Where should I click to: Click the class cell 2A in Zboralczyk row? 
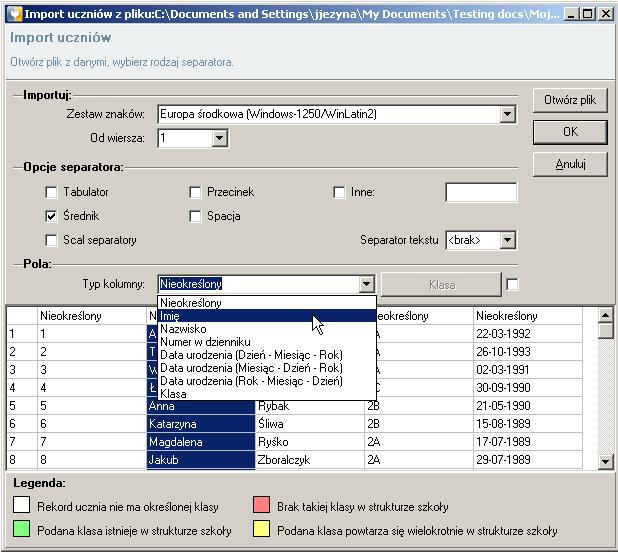(419, 460)
